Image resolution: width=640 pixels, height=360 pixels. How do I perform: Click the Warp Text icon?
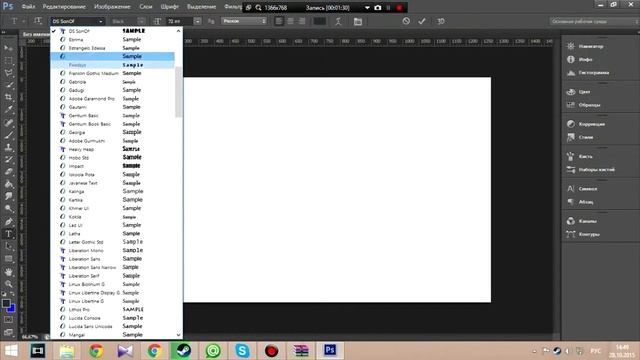(x=338, y=21)
